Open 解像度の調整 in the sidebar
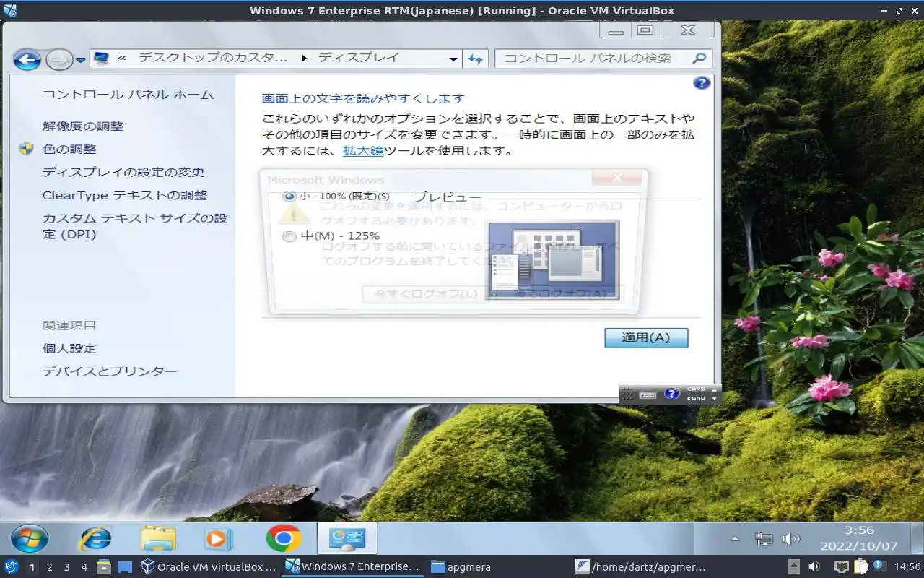 point(83,126)
